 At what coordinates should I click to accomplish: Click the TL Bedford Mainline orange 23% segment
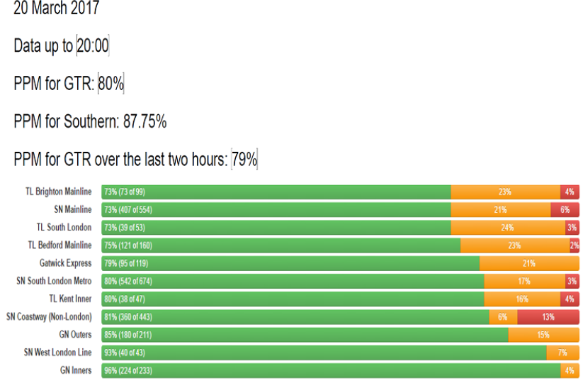515,245
